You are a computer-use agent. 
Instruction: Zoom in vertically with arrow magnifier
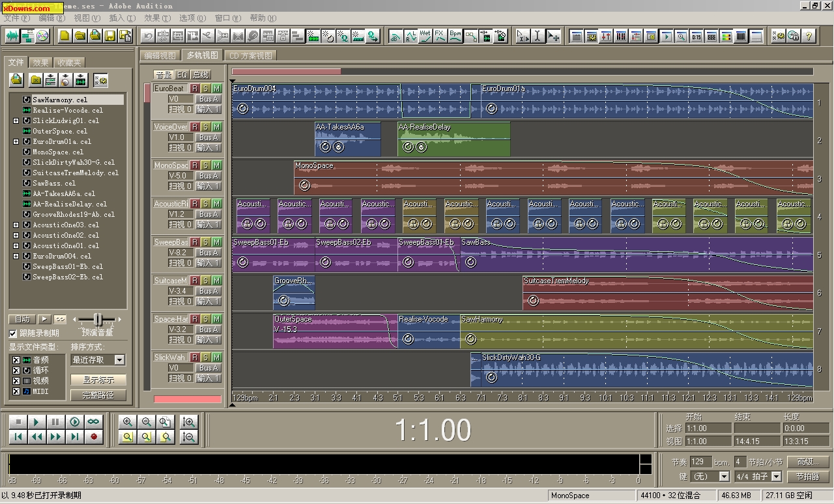coord(189,422)
